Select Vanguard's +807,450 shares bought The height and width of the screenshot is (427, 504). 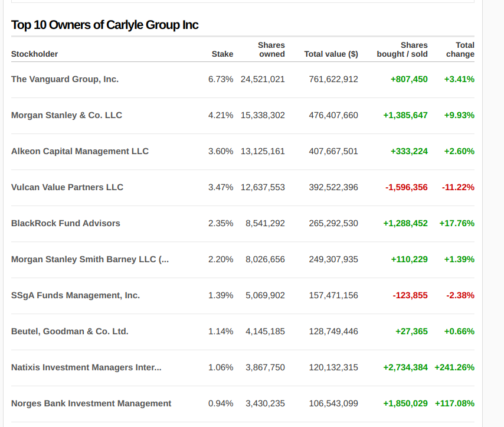[x=409, y=79]
